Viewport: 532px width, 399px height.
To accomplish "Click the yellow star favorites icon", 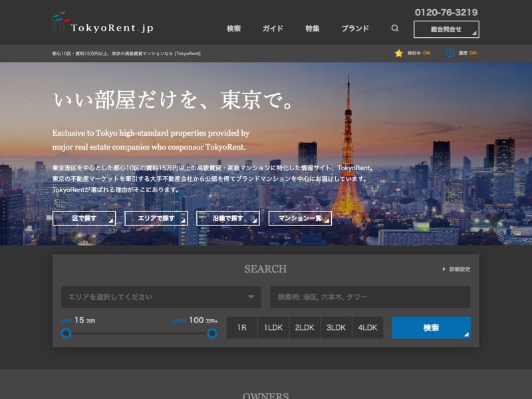I will [x=399, y=53].
